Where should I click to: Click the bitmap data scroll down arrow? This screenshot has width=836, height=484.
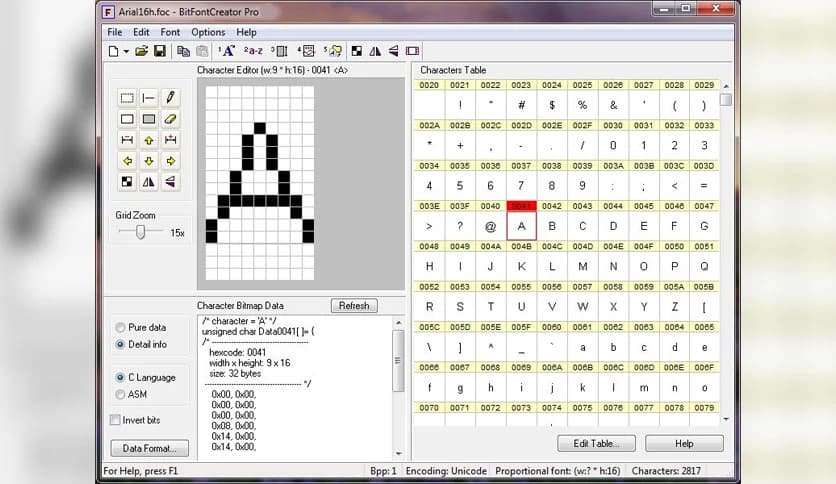399,454
